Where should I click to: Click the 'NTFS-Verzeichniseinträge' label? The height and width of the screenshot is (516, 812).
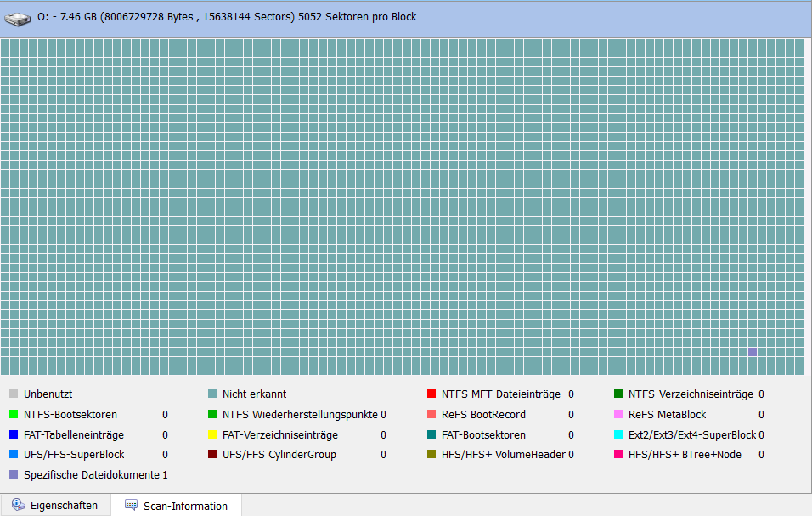[691, 394]
